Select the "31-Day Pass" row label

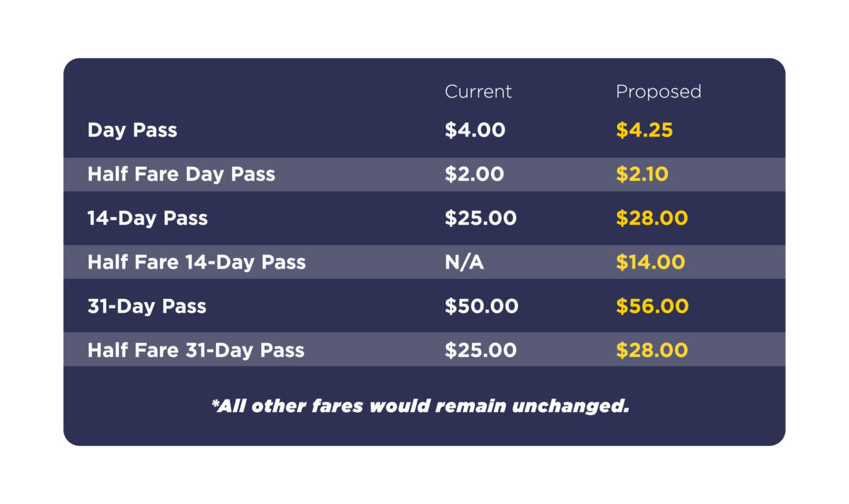(146, 307)
